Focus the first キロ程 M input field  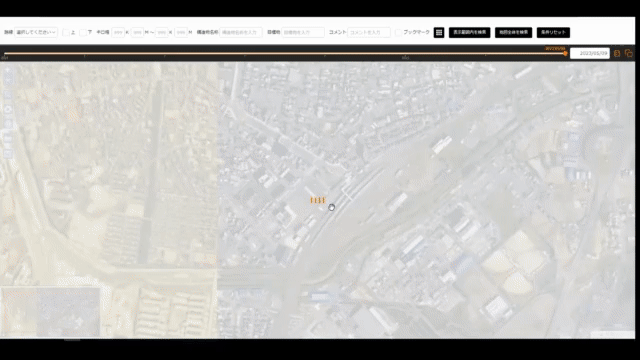(x=138, y=32)
